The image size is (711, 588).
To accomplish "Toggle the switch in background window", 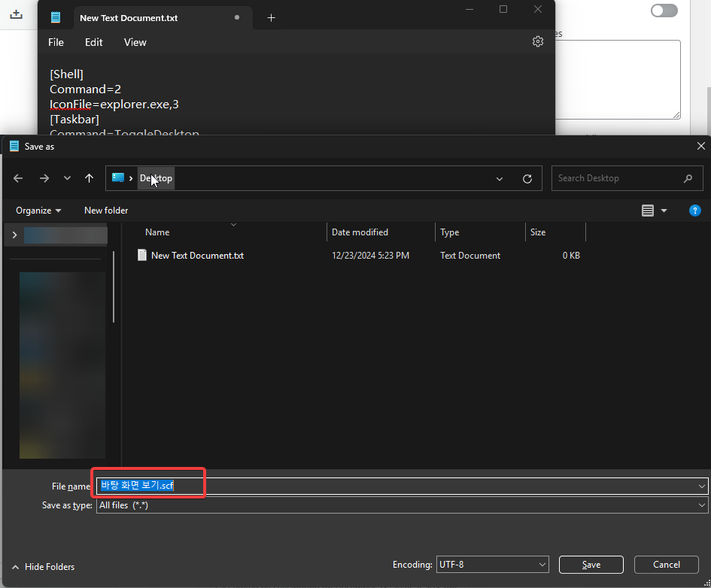I will click(664, 11).
